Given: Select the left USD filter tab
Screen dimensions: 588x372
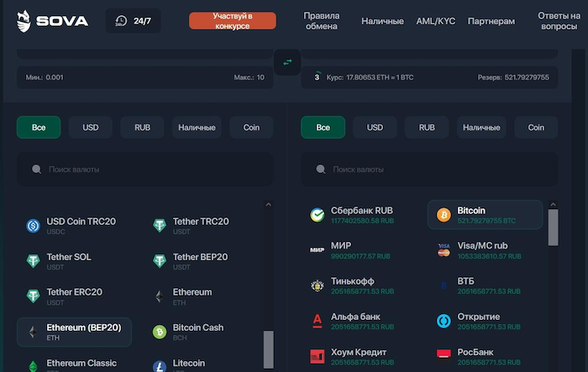Looking at the screenshot, I should coord(91,128).
